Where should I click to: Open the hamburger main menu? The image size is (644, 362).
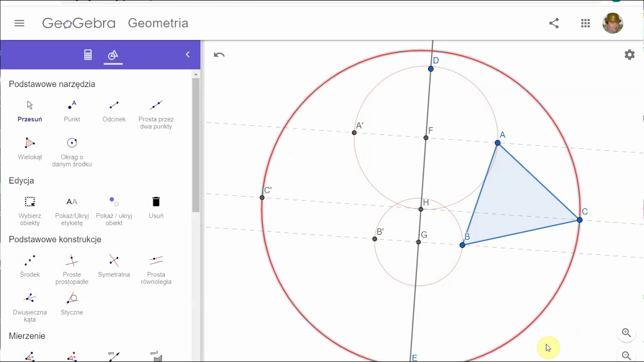point(19,23)
